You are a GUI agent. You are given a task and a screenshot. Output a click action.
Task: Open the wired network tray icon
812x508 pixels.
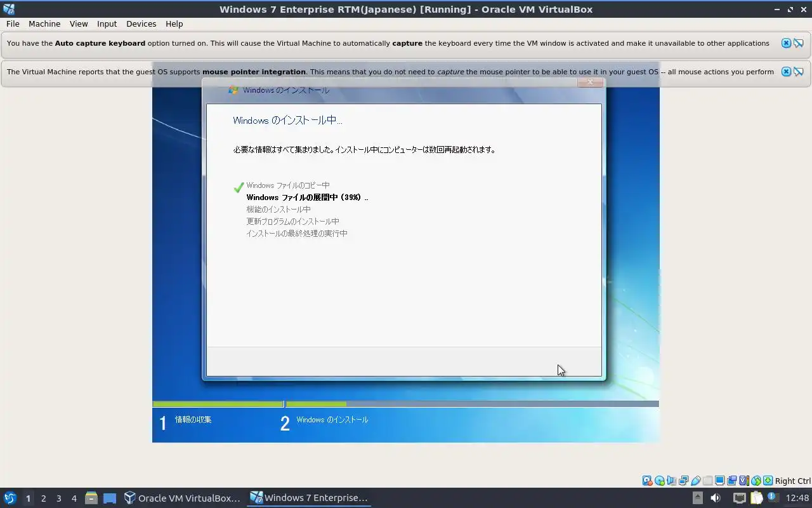pos(740,498)
